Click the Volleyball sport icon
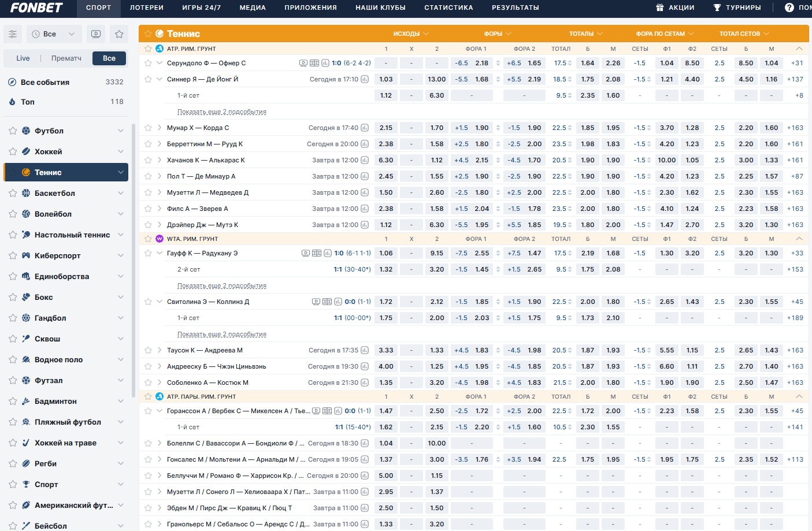Viewport: 812px width, 531px height. [26, 214]
